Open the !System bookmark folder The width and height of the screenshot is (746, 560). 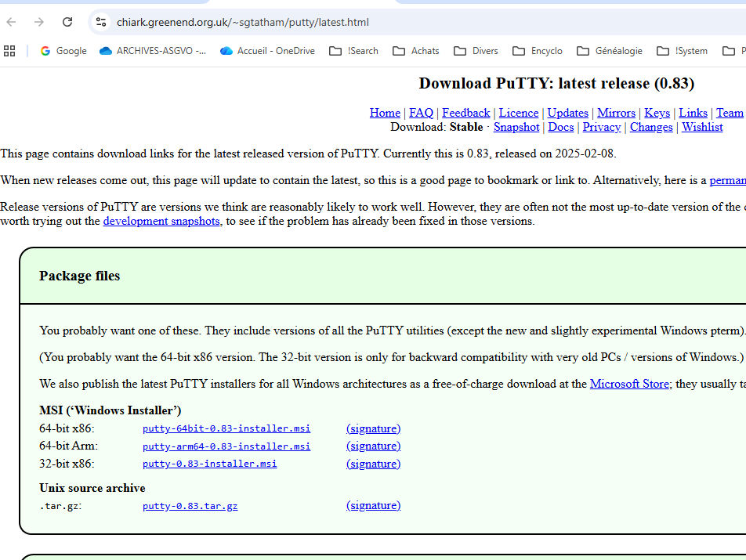click(682, 51)
